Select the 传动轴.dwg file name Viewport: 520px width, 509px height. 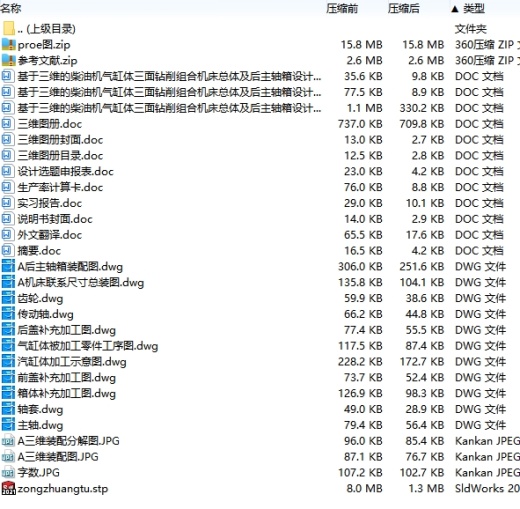pos(46,314)
